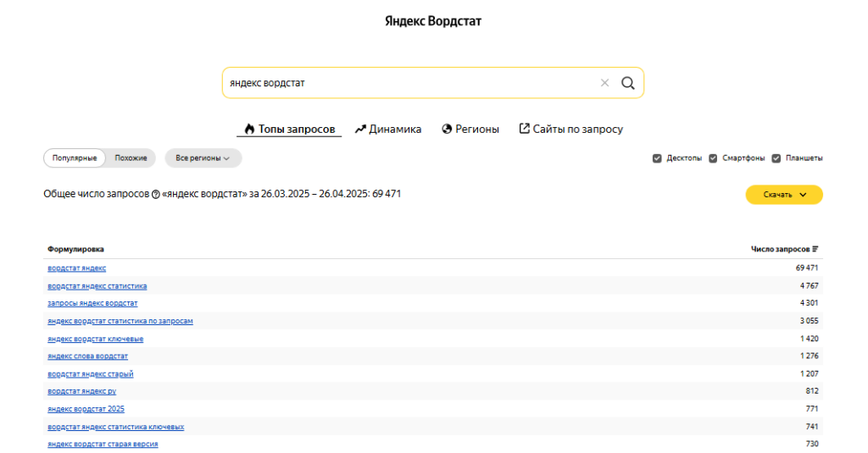Click the sort icon next to Число запросов
This screenshot has height=453, width=868.
(x=815, y=249)
